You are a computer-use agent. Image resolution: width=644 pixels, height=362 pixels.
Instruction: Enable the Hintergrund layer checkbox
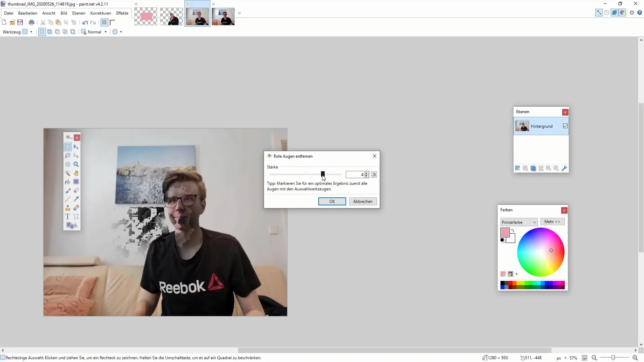point(565,126)
